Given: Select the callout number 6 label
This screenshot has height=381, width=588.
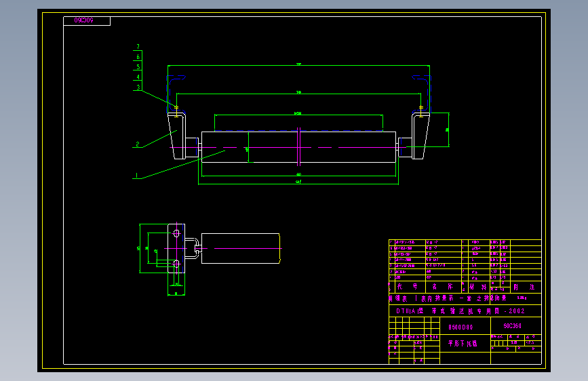Looking at the screenshot, I should point(138,57).
